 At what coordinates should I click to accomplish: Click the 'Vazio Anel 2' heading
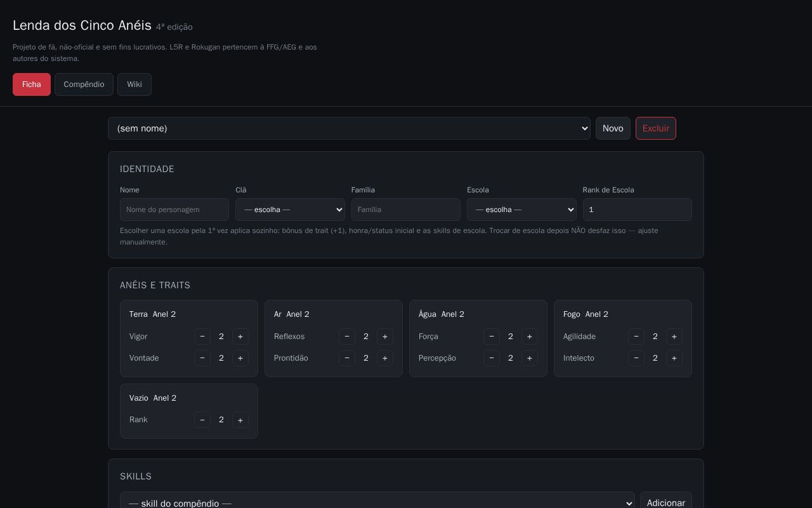(x=153, y=398)
